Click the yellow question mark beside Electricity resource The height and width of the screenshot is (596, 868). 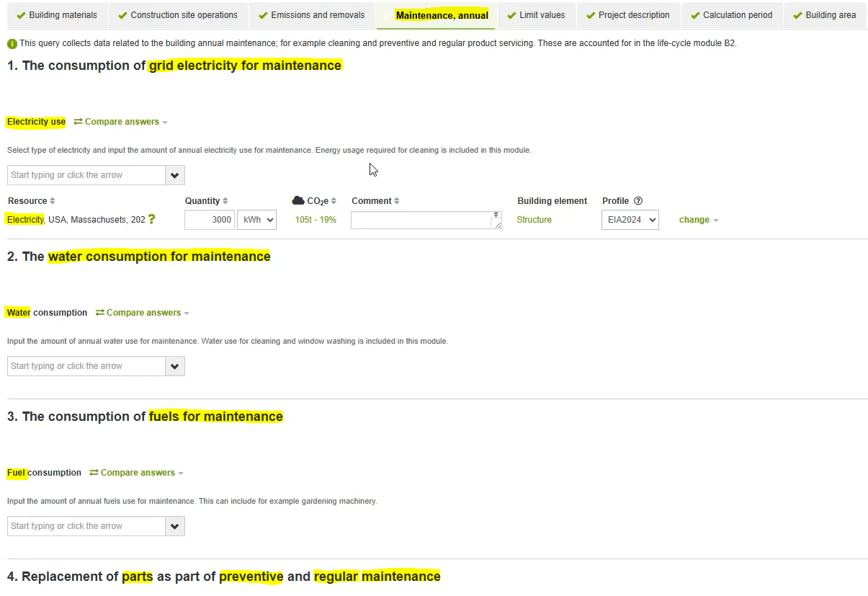pos(151,219)
